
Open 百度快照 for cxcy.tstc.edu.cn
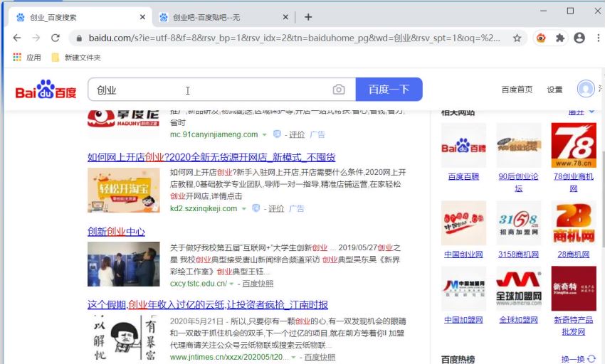click(x=258, y=284)
